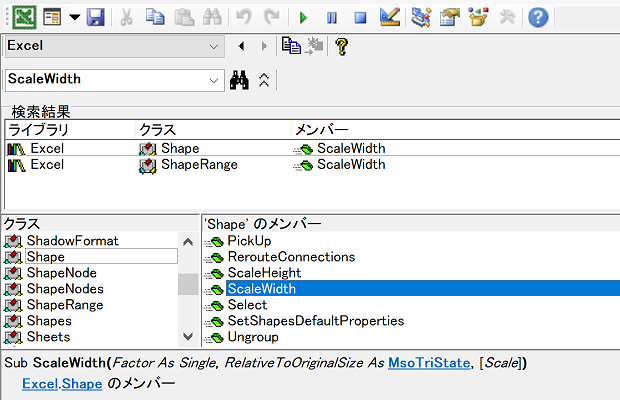Select the ShapeRange ScaleWidth search result row
Screen dimensions: 620x400
click(312, 164)
